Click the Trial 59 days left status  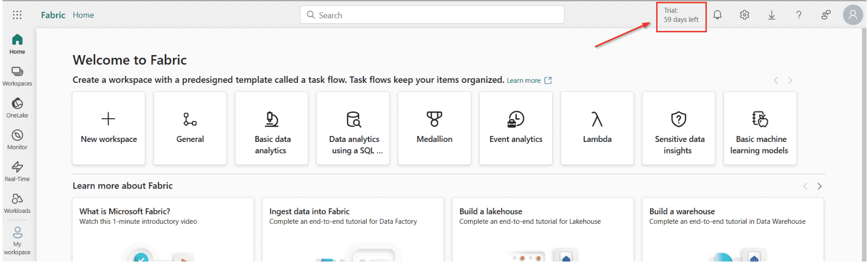[x=681, y=15]
